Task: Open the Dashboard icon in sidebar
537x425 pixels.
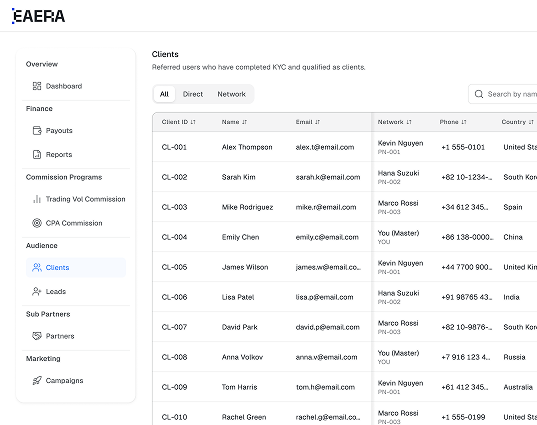Action: (x=37, y=86)
